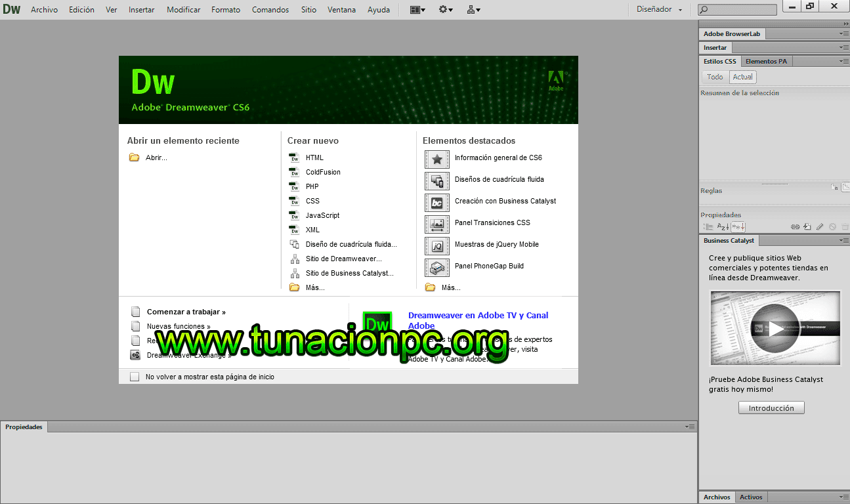Toggle the Actual view in Estilos CSS

(x=743, y=77)
